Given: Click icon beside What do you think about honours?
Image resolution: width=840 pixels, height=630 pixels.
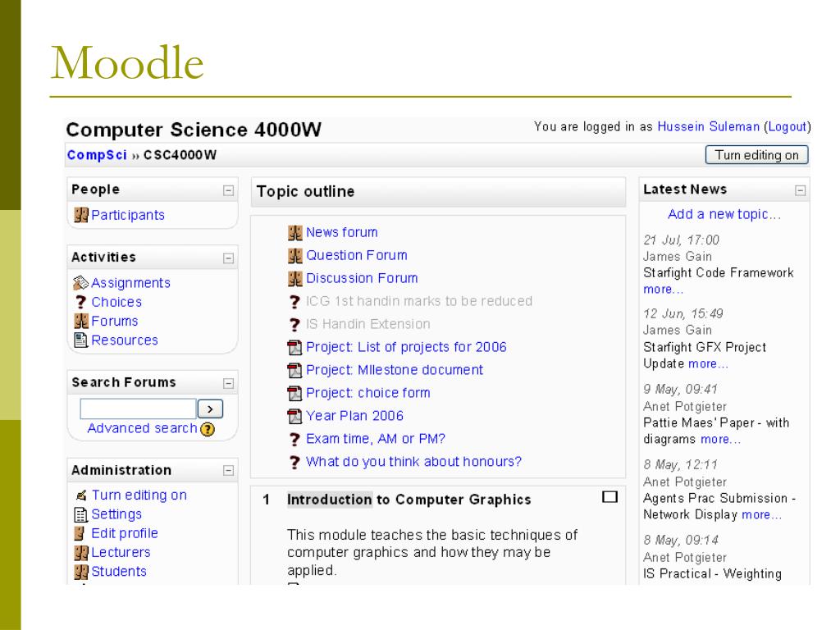Looking at the screenshot, I should pos(294,463).
